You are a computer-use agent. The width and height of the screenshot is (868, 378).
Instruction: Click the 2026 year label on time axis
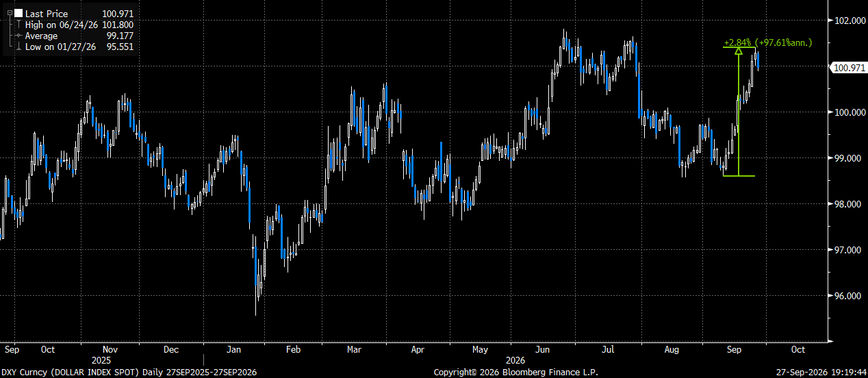515,360
